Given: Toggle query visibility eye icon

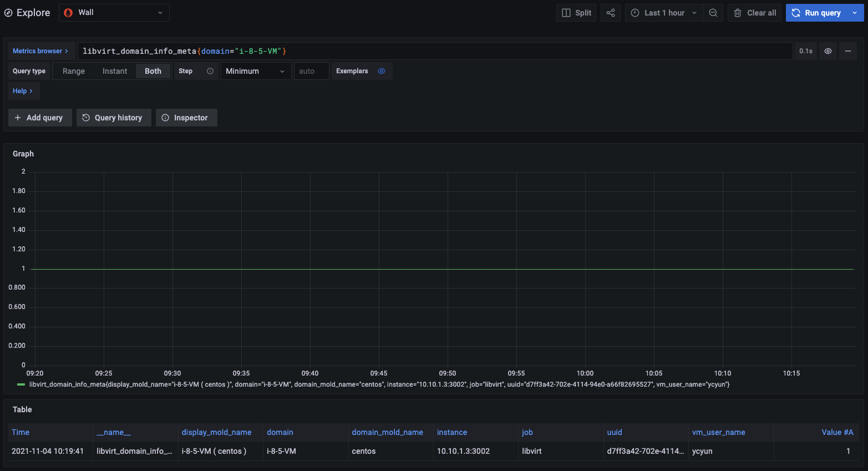Looking at the screenshot, I should 828,51.
